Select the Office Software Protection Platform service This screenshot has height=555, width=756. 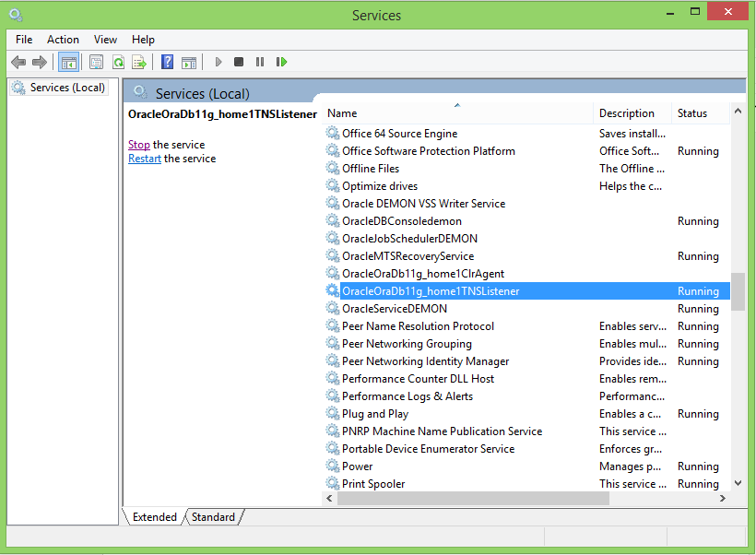pyautogui.click(x=526, y=151)
